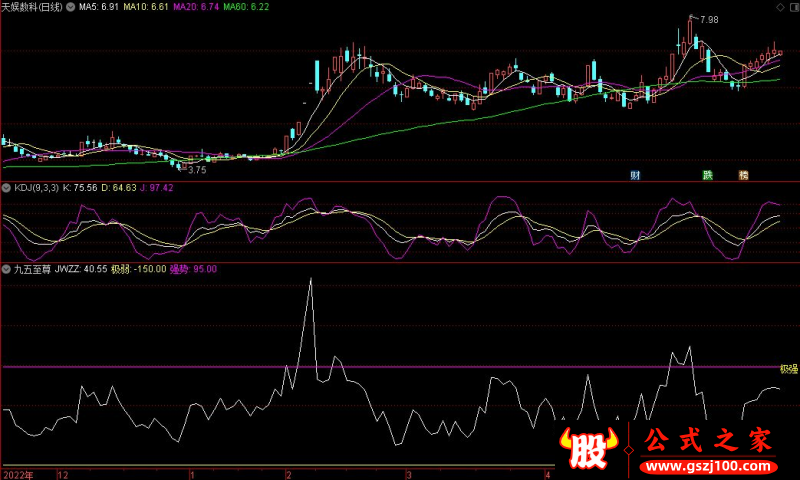
Task: Click the 3.75 low price label
Action: pos(197,170)
